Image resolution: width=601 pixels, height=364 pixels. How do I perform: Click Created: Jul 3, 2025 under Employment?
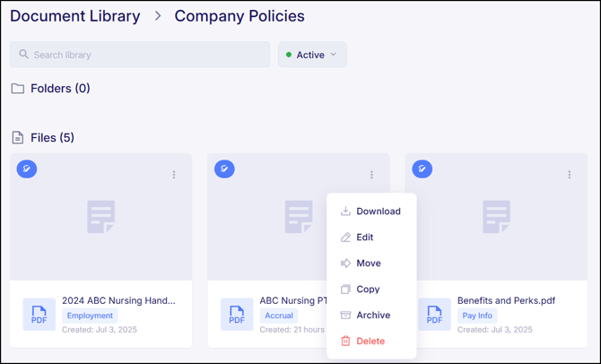100,330
